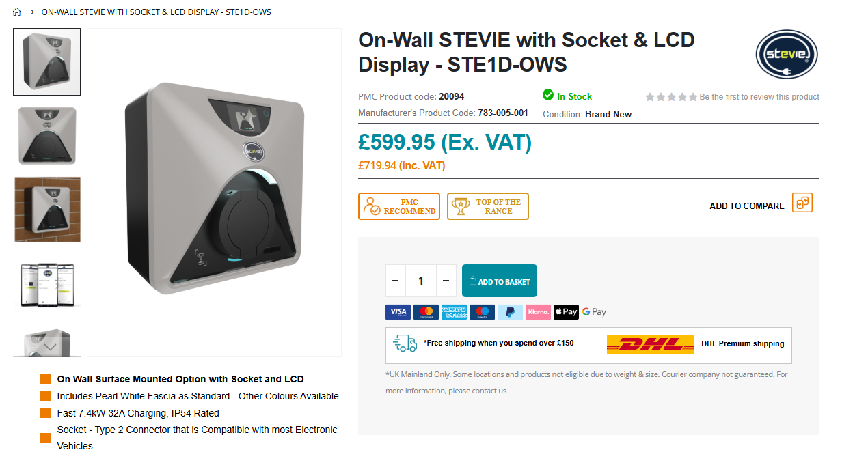Add the product to basket
Viewport: 868px width, 450px height.
(499, 281)
